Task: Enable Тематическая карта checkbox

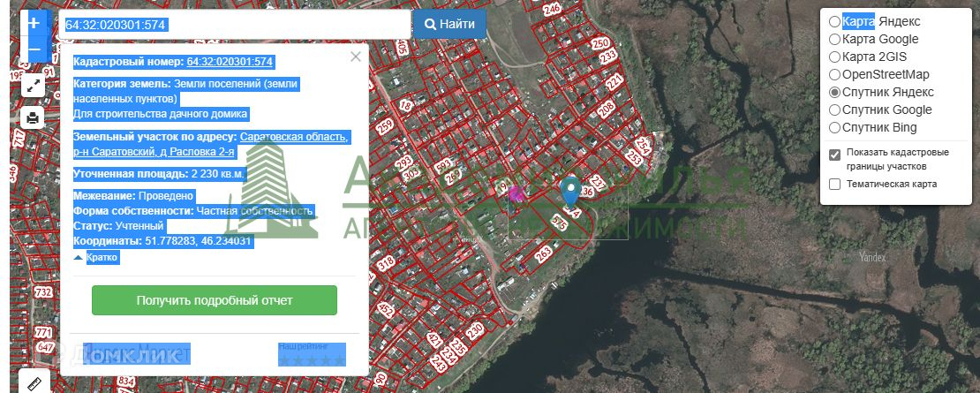Action: [834, 184]
